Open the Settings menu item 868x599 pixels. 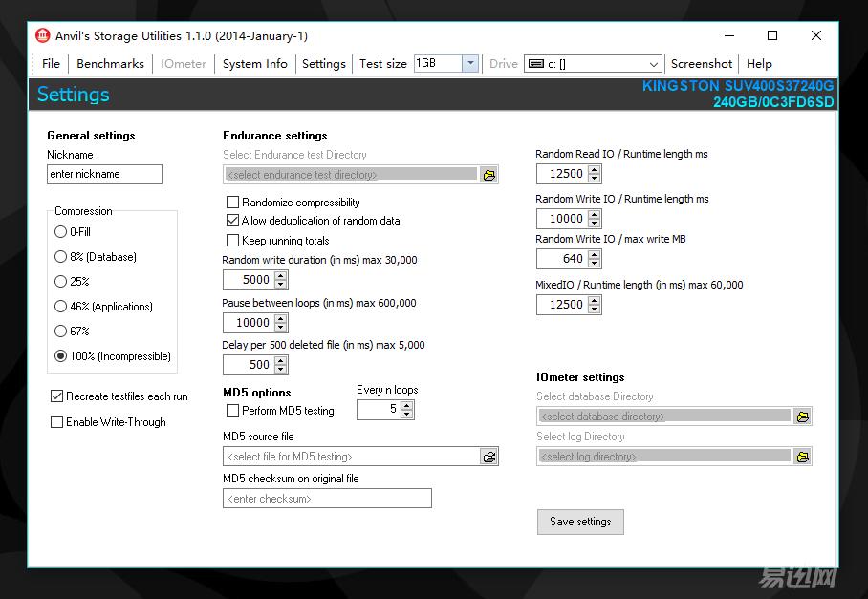tap(324, 64)
